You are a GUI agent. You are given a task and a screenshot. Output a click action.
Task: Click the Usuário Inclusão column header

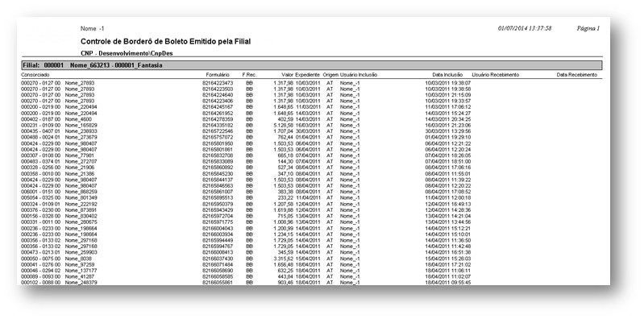click(359, 75)
